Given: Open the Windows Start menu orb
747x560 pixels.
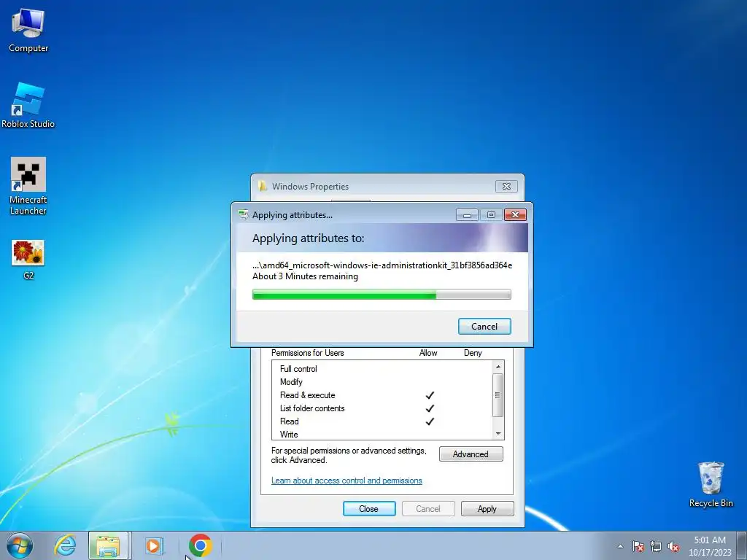Looking at the screenshot, I should click(x=20, y=545).
